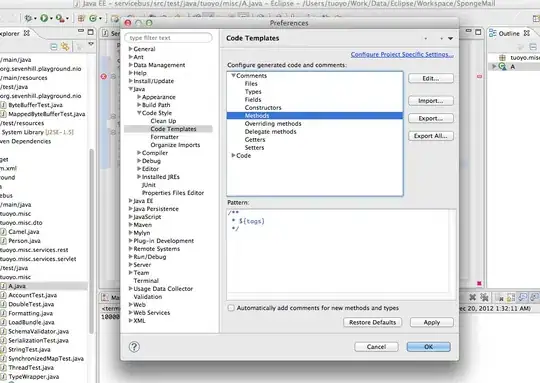Select JUnit in preferences tree

[x=149, y=185]
